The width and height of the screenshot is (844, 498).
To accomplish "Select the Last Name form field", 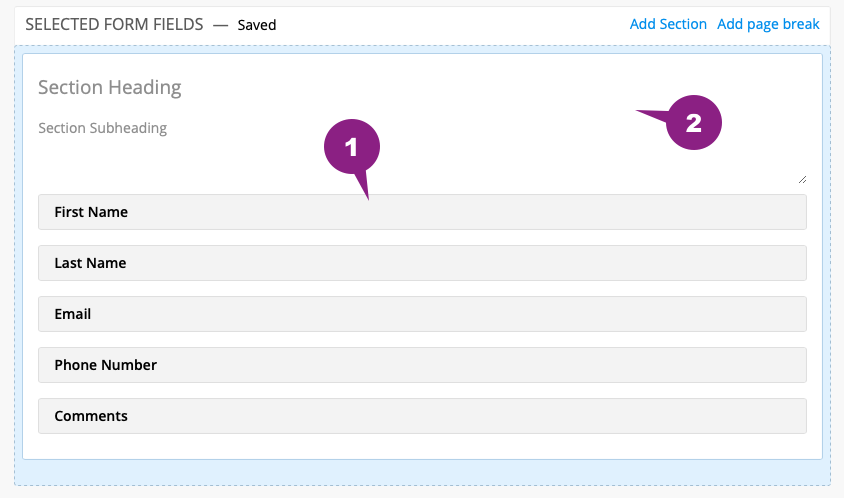I will [x=423, y=263].
